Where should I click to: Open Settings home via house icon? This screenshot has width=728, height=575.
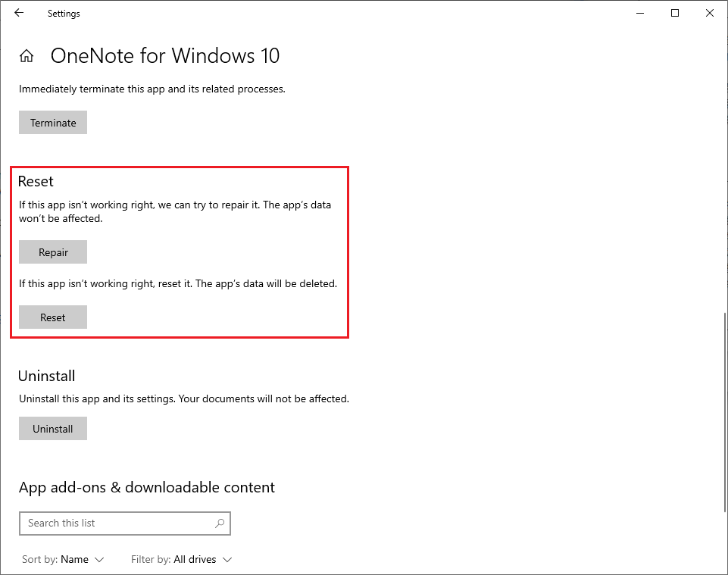[x=27, y=56]
